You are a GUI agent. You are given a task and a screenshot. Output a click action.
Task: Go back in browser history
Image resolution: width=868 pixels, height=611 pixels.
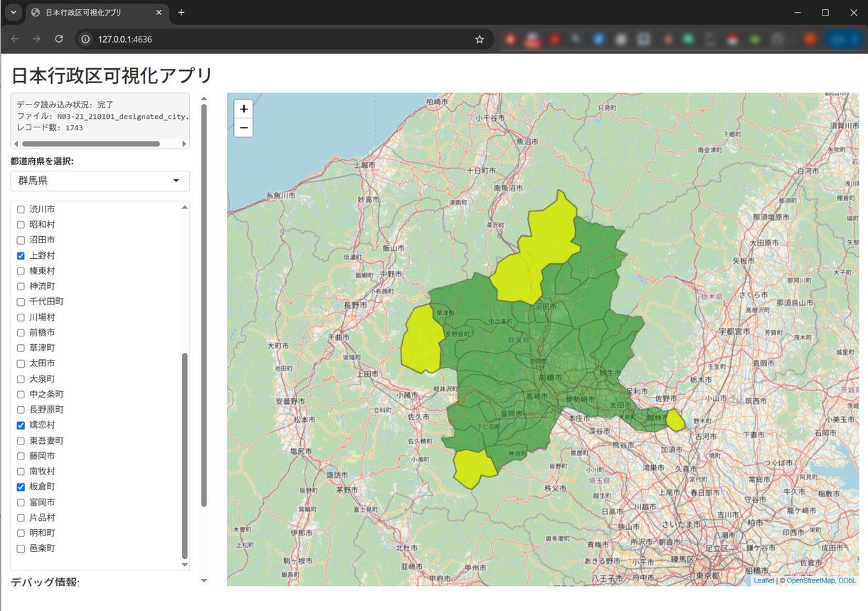point(15,39)
